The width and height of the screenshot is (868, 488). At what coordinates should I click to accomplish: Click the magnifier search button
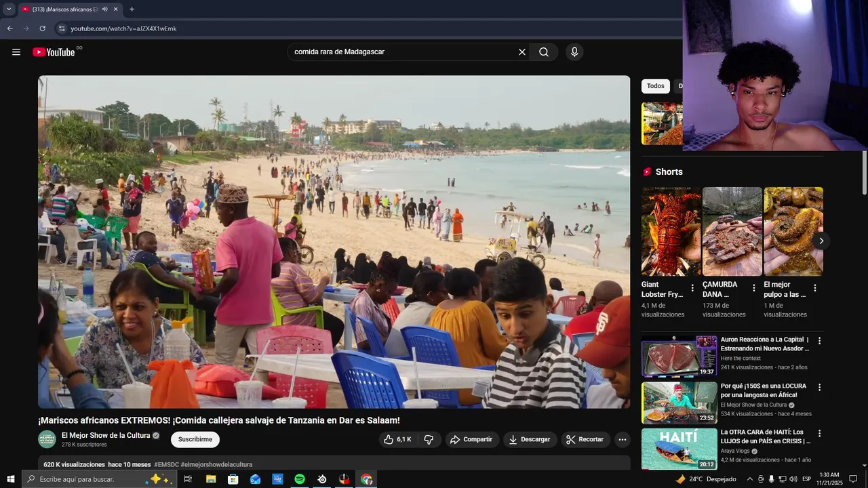point(544,52)
